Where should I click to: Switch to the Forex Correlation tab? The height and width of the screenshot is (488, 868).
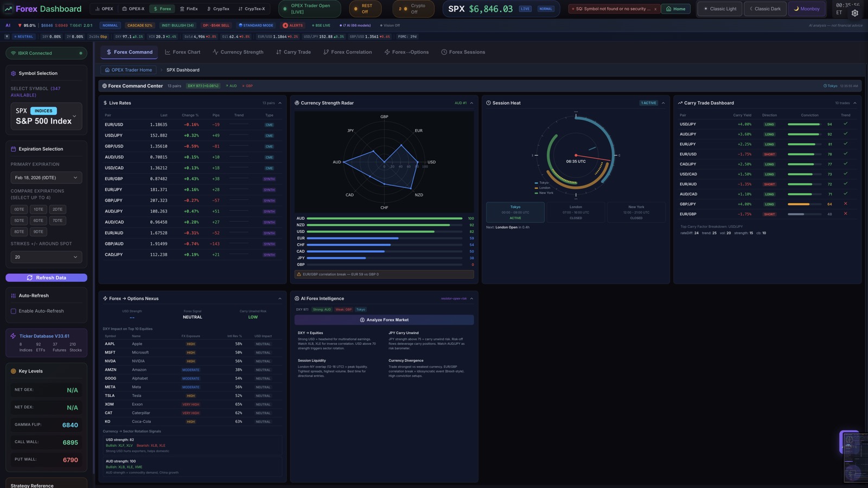coord(347,52)
